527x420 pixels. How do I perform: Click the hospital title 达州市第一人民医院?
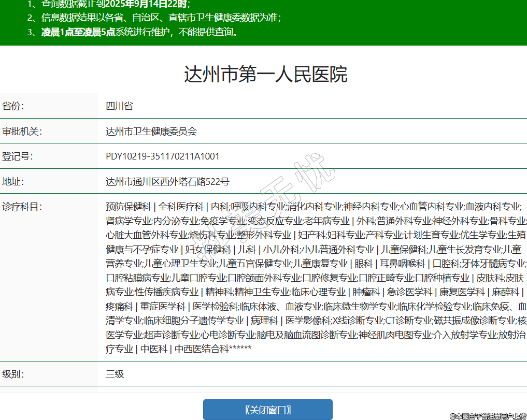(x=265, y=75)
